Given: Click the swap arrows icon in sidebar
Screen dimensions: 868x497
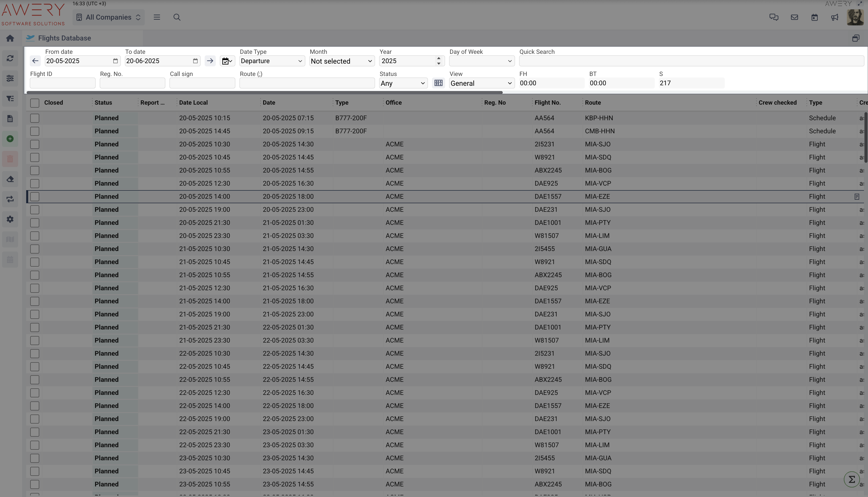Looking at the screenshot, I should pyautogui.click(x=10, y=199).
